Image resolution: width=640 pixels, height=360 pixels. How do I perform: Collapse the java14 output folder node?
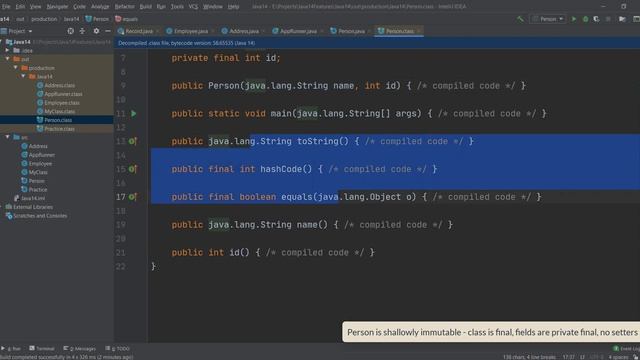click(23, 76)
